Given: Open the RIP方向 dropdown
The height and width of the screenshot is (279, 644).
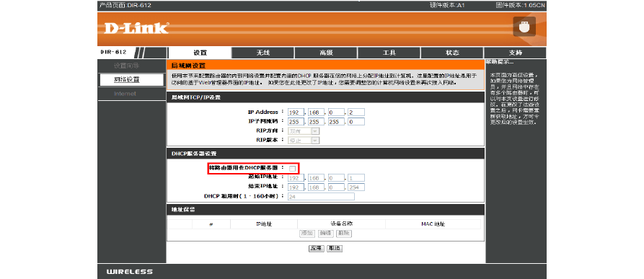Looking at the screenshot, I should 304,131.
